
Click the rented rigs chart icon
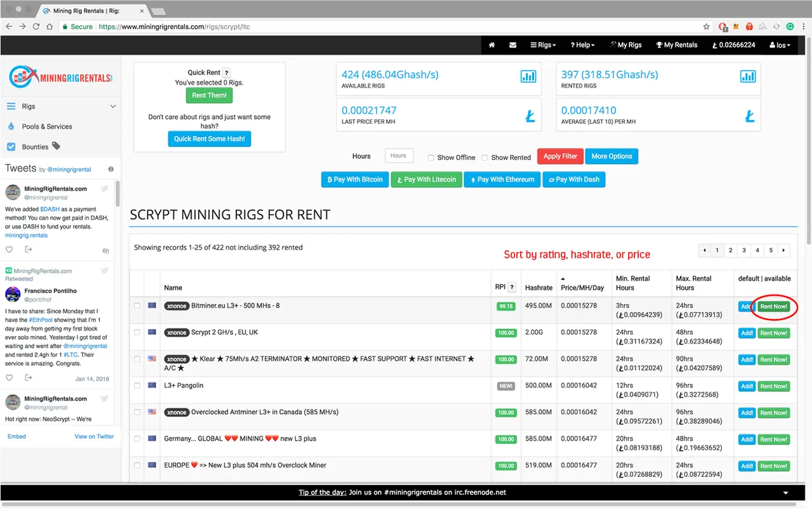(748, 76)
